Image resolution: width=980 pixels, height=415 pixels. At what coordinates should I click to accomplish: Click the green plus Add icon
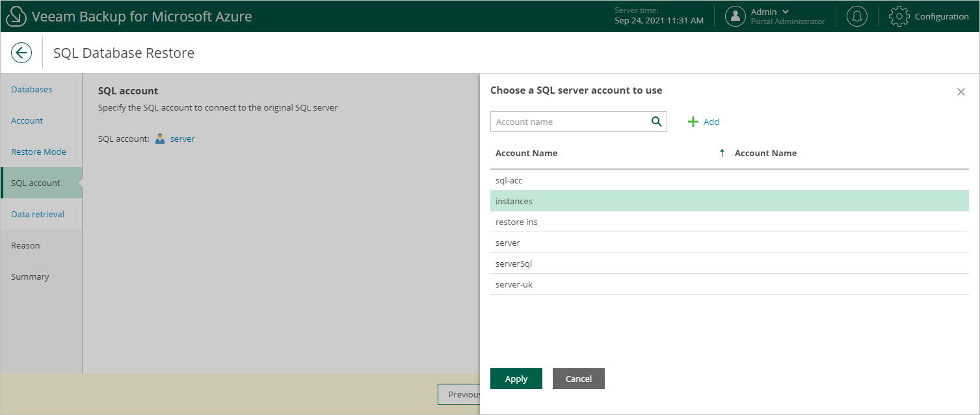(x=693, y=122)
